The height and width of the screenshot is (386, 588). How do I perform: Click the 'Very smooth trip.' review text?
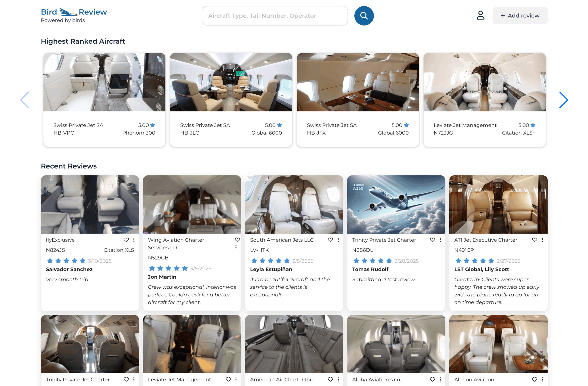[68, 279]
